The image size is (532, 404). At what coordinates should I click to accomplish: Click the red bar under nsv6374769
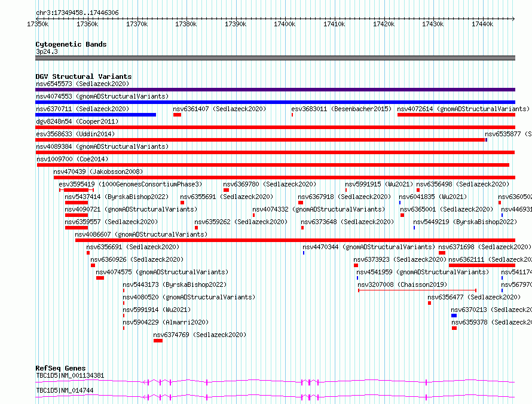tap(158, 341)
